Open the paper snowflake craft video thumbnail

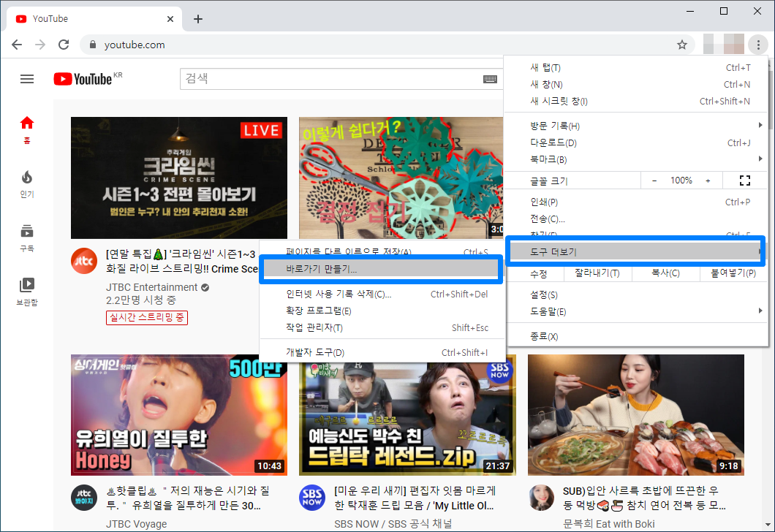coord(401,178)
